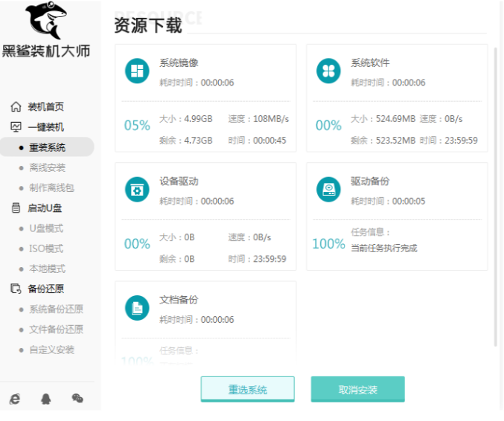Screen dimensions: 504x421
Task: Click the 系统镜像 system image icon
Action: click(x=137, y=71)
